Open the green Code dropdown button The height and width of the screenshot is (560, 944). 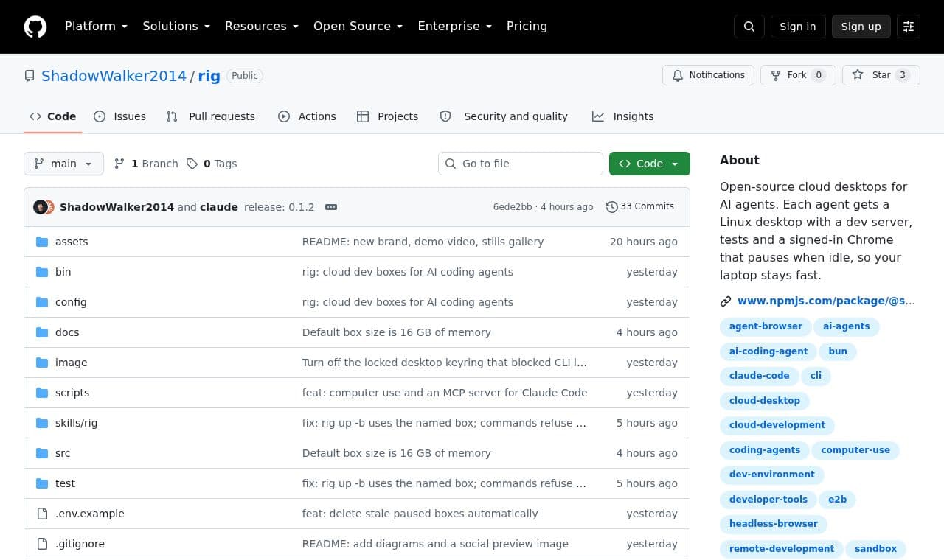click(x=650, y=164)
